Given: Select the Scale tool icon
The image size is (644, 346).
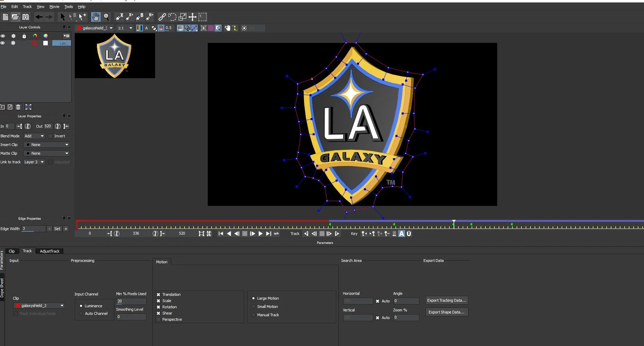Looking at the screenshot, I should (x=182, y=17).
